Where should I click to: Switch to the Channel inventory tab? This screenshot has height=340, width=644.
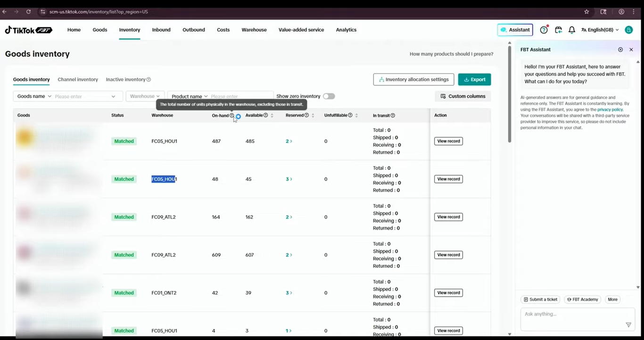tap(78, 80)
